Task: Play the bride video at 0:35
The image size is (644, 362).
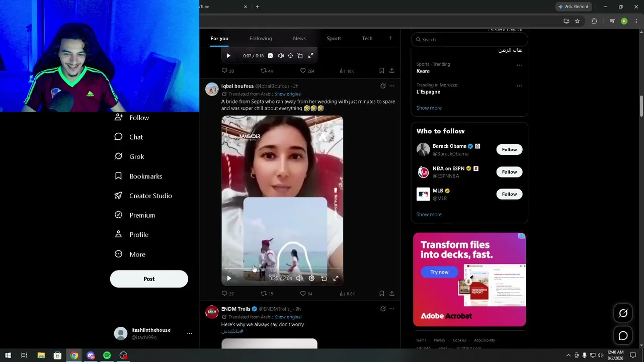Action: (229, 278)
